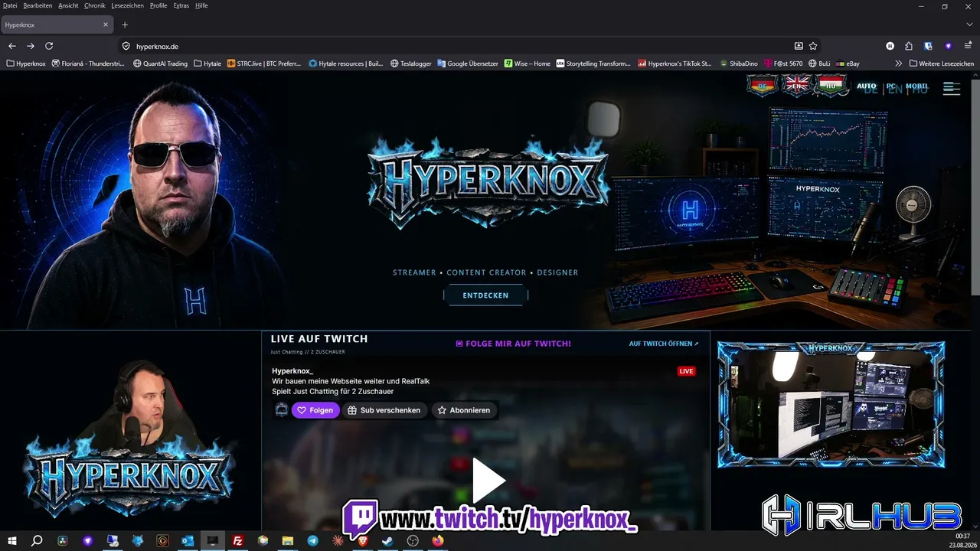Close the Hyperknox browser tab
This screenshot has height=551, width=980.
[x=106, y=24]
